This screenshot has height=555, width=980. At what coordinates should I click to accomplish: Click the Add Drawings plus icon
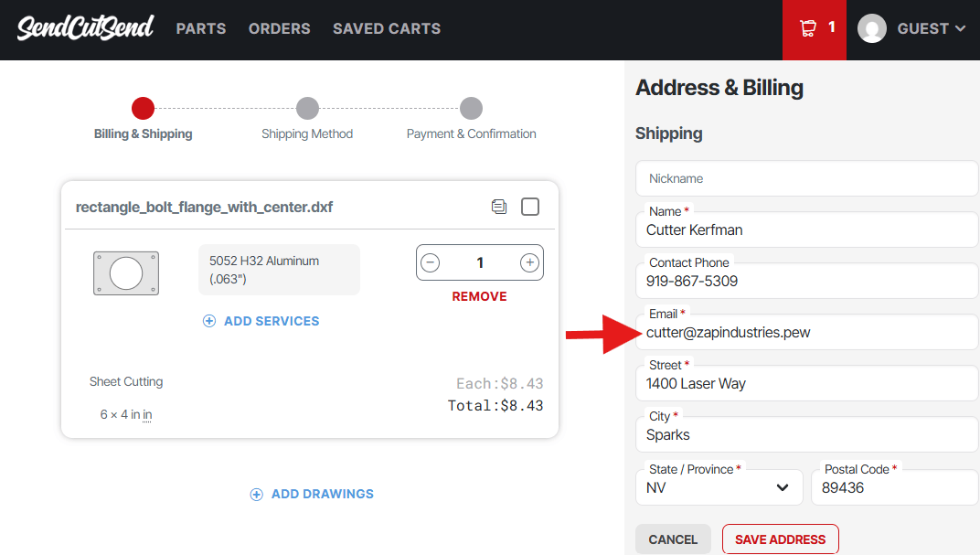click(257, 494)
